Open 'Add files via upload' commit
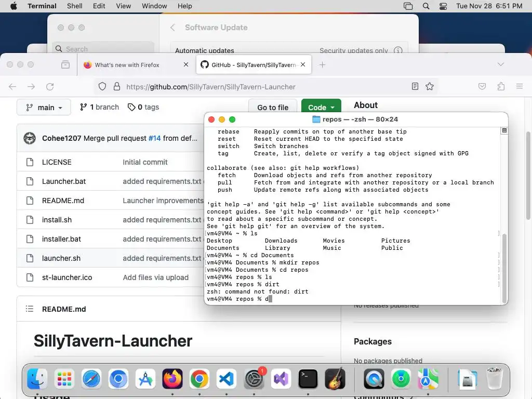The width and height of the screenshot is (532, 399). pyautogui.click(x=155, y=277)
